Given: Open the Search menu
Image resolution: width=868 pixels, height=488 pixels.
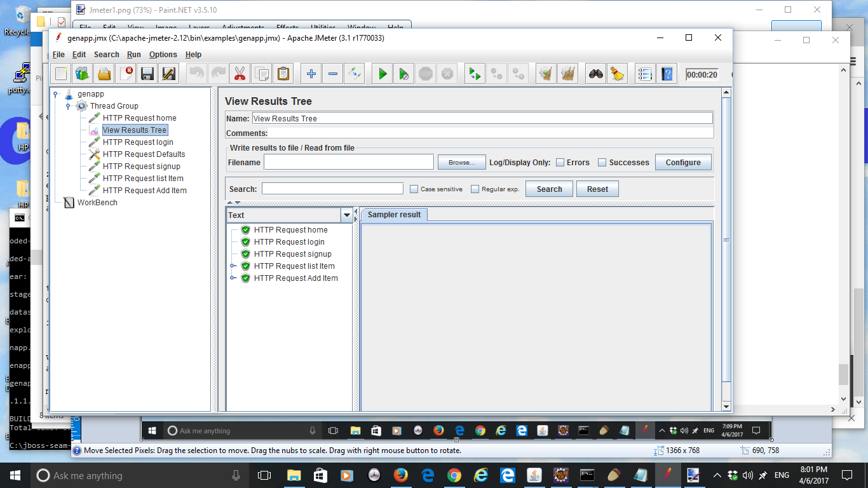Looking at the screenshot, I should pos(107,55).
